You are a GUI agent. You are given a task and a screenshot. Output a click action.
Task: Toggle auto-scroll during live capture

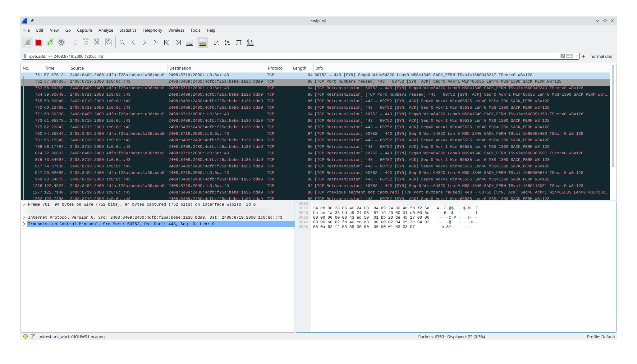pyautogui.click(x=189, y=42)
